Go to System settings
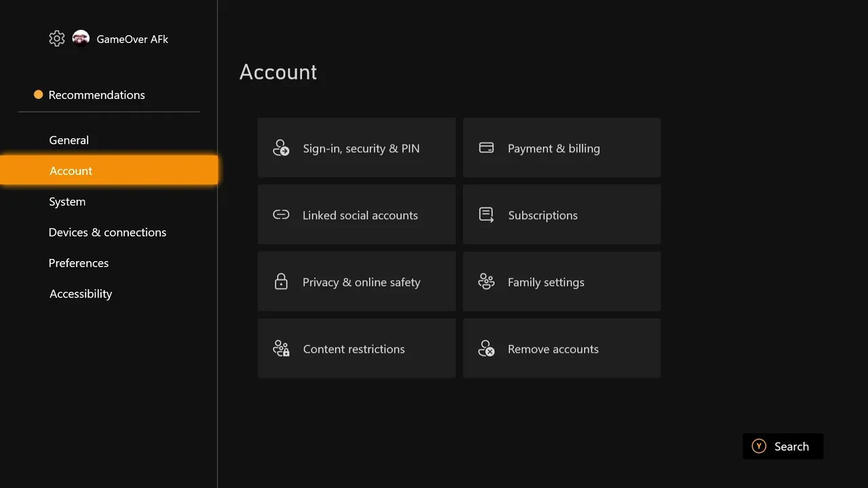 (x=67, y=202)
